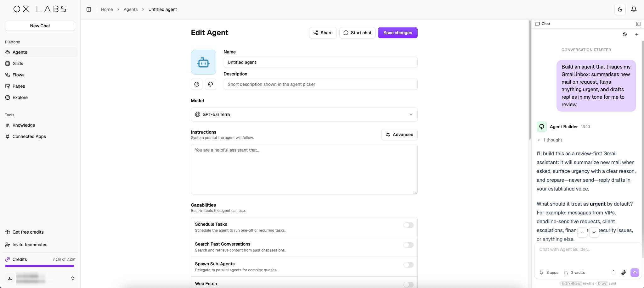This screenshot has height=288, width=644.
Task: Click the Instructions text area
Action: [304, 169]
